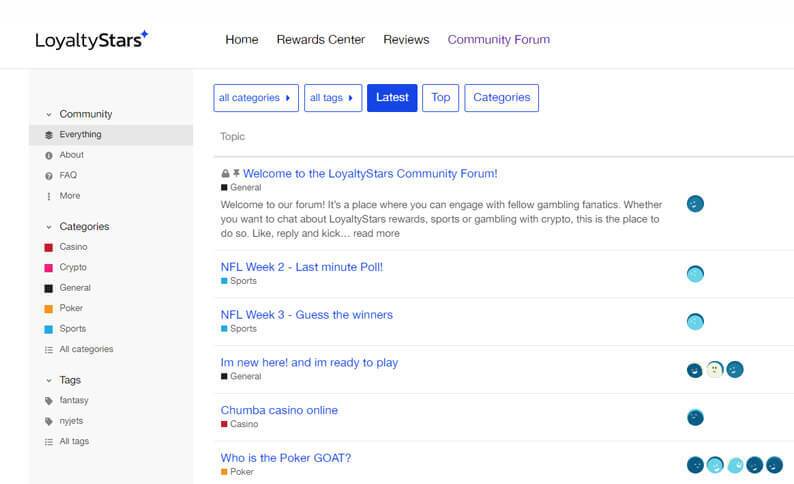Click the LoyaltyStars logo
The height and width of the screenshot is (484, 794).
coord(92,39)
